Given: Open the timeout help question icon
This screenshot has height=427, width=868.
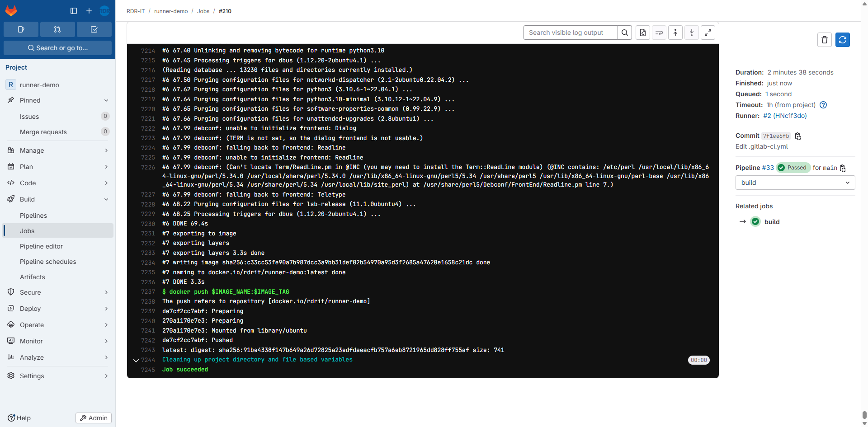Looking at the screenshot, I should pos(823,105).
